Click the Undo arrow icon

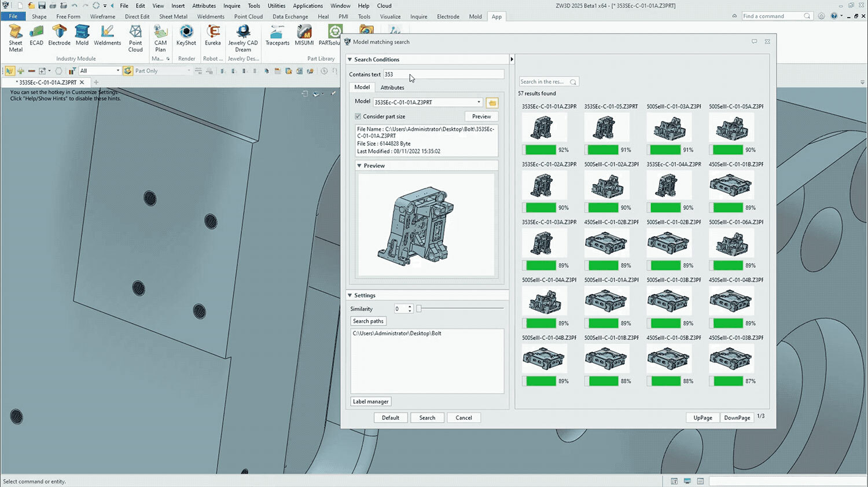click(x=74, y=6)
